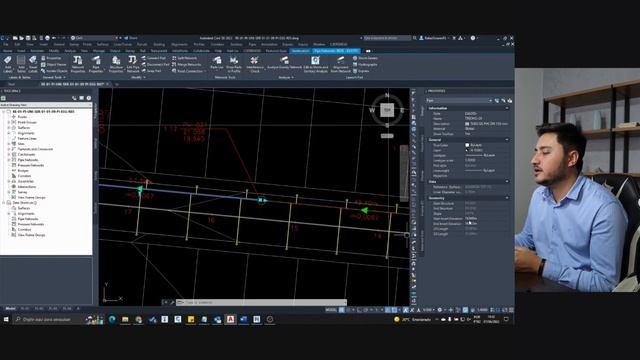The image size is (640, 360).
Task: Click the TOP face of the ViewCube
Action: point(387,109)
